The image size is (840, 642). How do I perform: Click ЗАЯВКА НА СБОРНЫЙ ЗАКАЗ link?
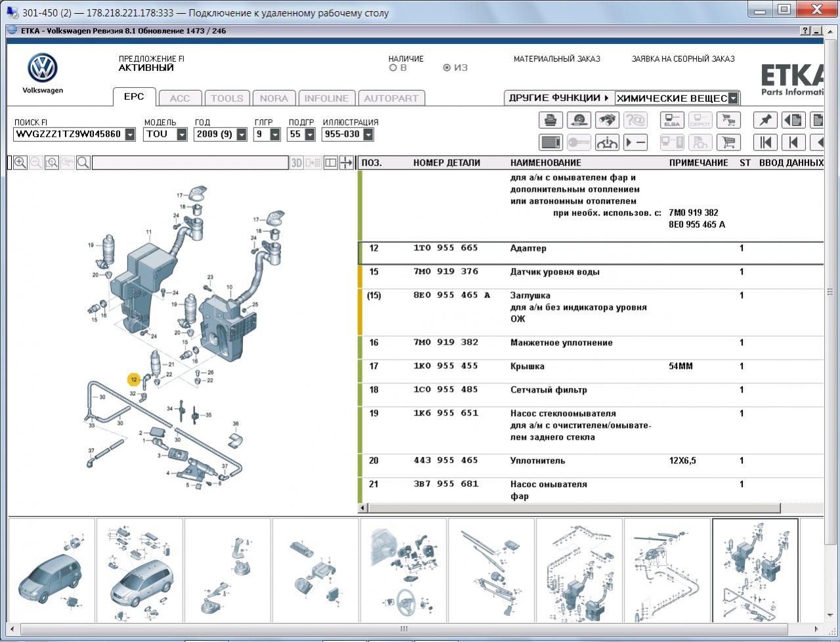683,59
